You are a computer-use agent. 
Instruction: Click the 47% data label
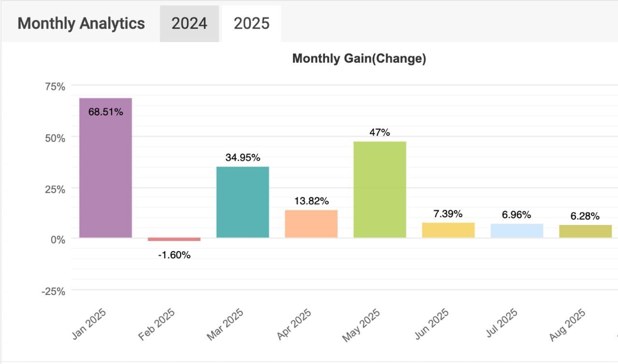pyautogui.click(x=379, y=132)
